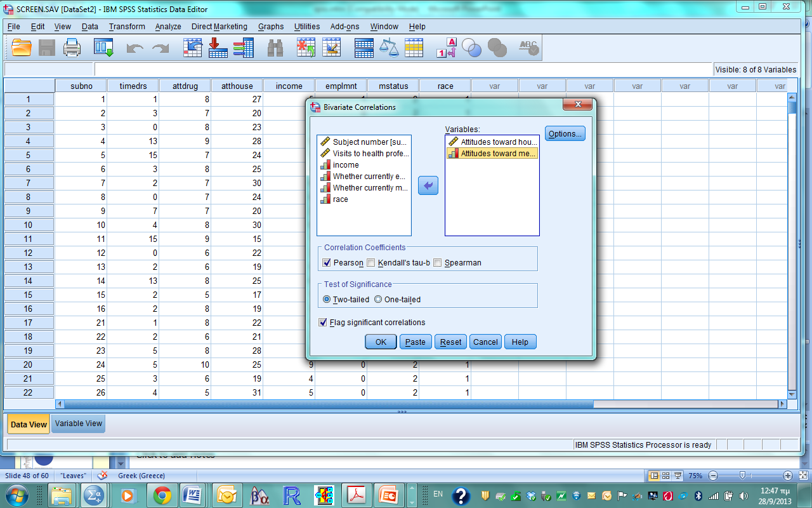Click the Cancel button in the dialog
The width and height of the screenshot is (812, 508).
(485, 342)
